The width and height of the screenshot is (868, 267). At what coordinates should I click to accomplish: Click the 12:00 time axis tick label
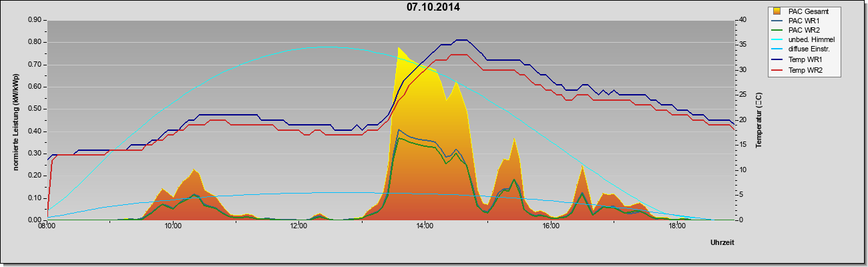[x=299, y=226]
